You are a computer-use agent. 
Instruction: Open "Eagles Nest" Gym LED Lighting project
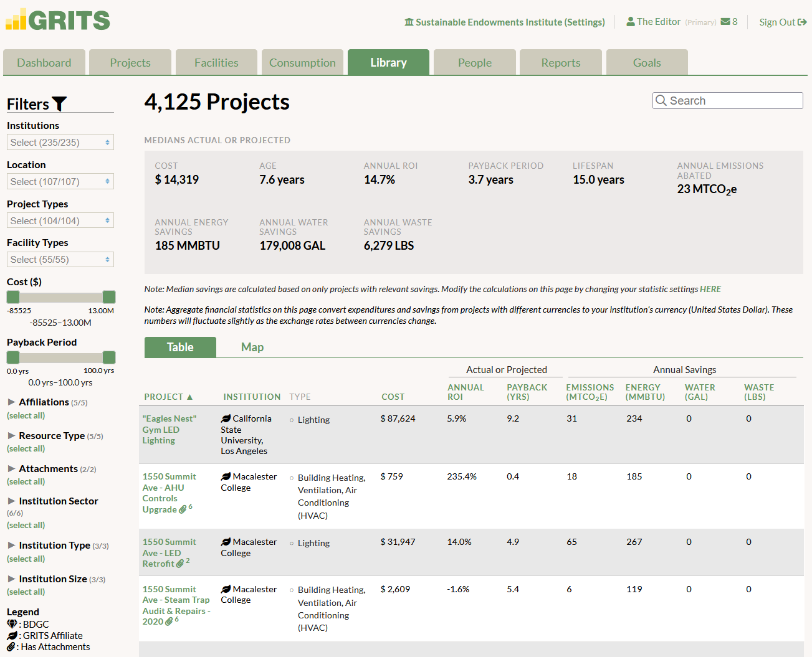[170, 430]
